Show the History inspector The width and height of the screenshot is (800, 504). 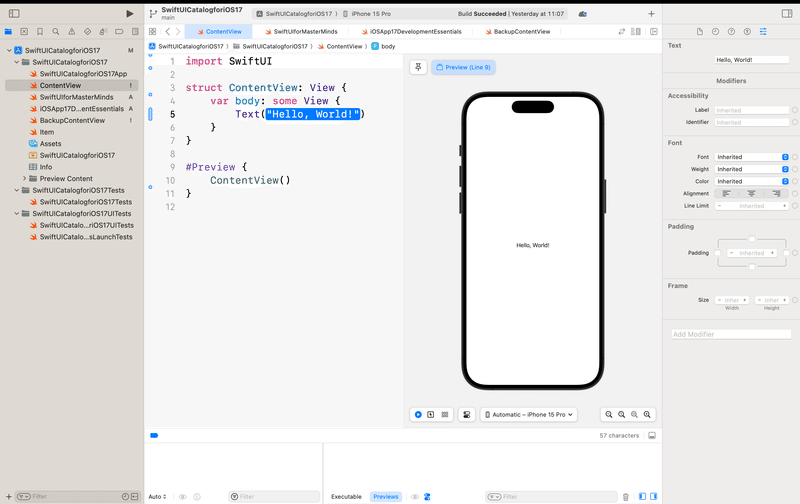pyautogui.click(x=715, y=32)
